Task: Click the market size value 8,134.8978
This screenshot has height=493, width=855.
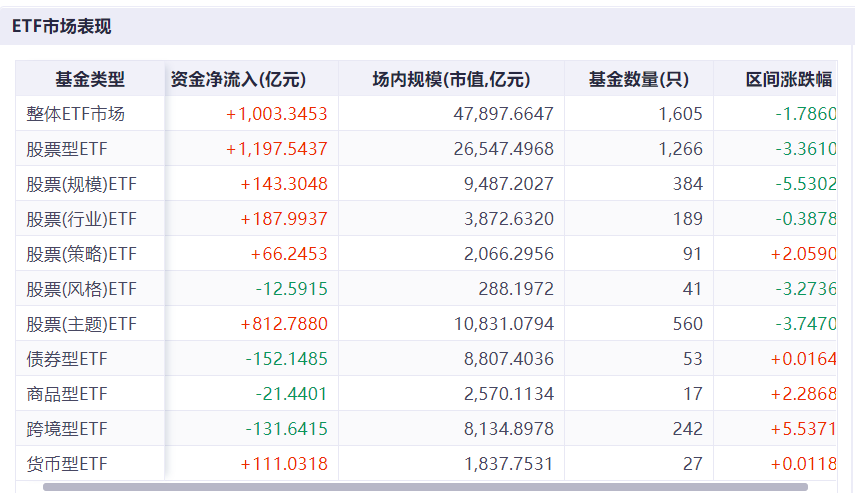Action: click(509, 429)
